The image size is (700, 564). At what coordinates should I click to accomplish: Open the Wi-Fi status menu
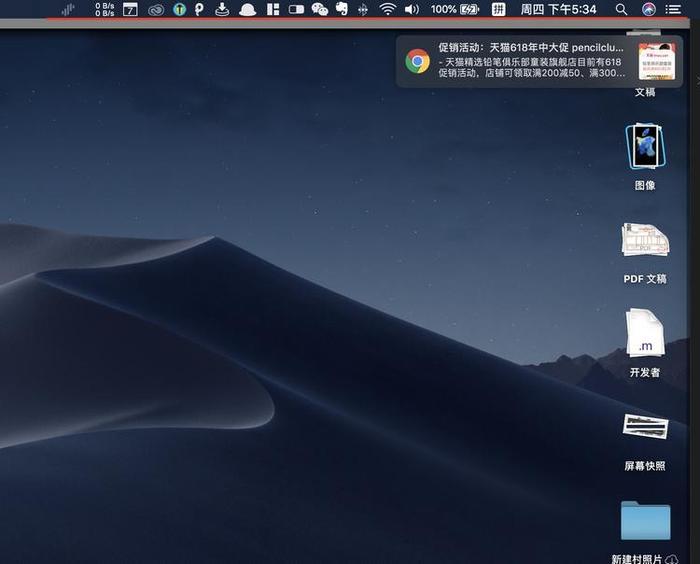click(388, 9)
